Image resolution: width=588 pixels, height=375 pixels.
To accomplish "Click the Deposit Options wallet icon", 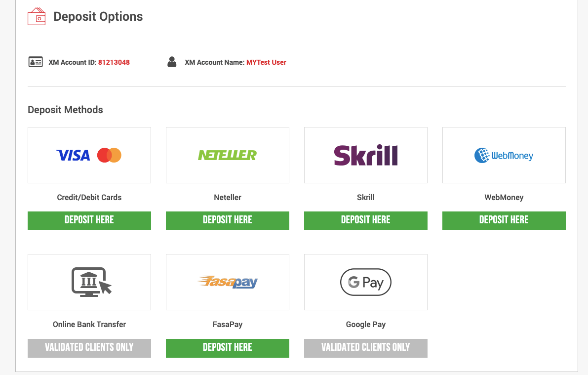I will [37, 16].
